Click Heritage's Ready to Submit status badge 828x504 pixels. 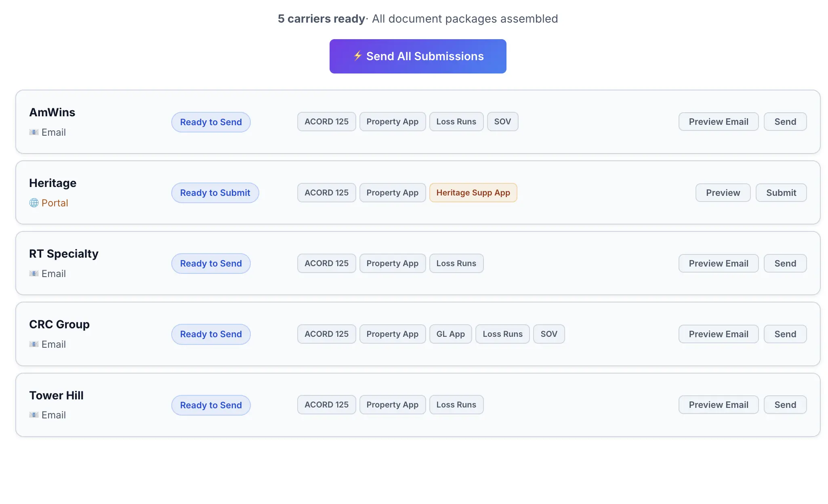point(215,193)
